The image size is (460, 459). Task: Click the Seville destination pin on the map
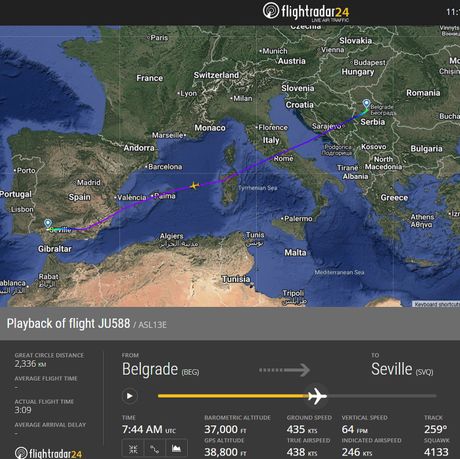pyautogui.click(x=48, y=223)
